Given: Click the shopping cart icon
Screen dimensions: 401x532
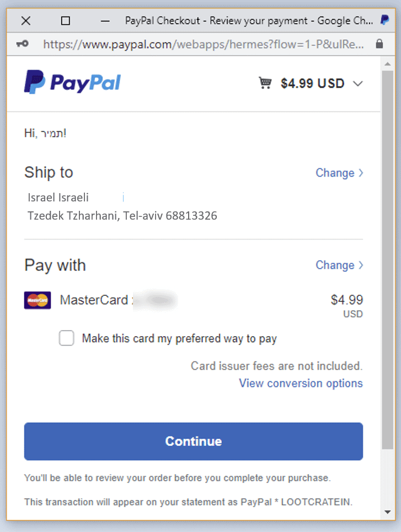Looking at the screenshot, I should pyautogui.click(x=265, y=83).
